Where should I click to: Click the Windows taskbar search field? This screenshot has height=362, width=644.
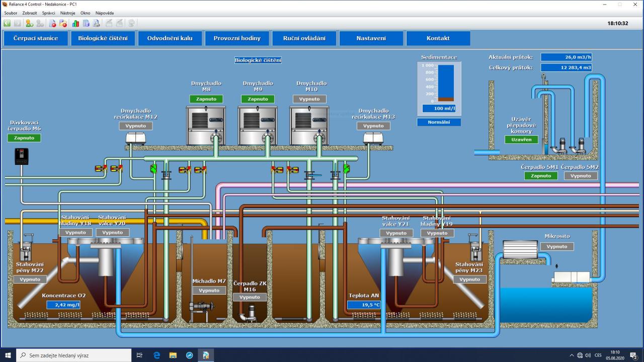(74, 355)
